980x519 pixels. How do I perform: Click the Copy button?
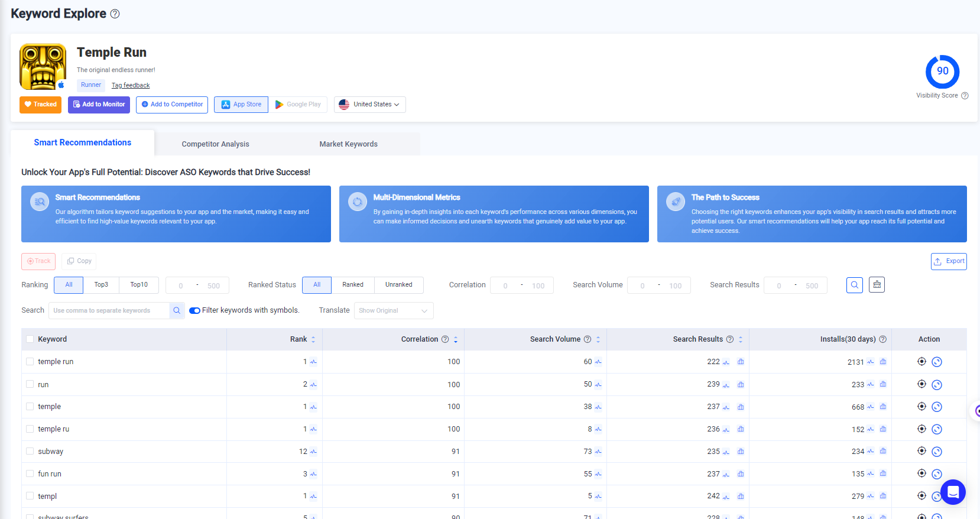[79, 261]
